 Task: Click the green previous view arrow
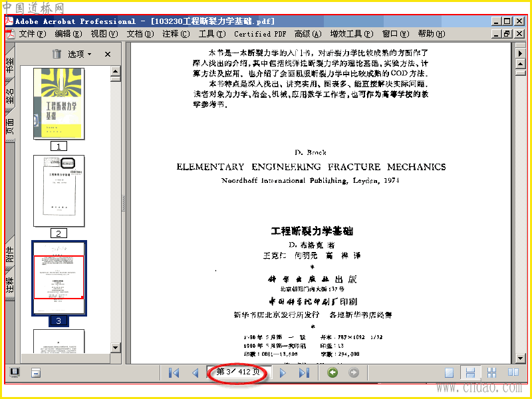click(333, 372)
